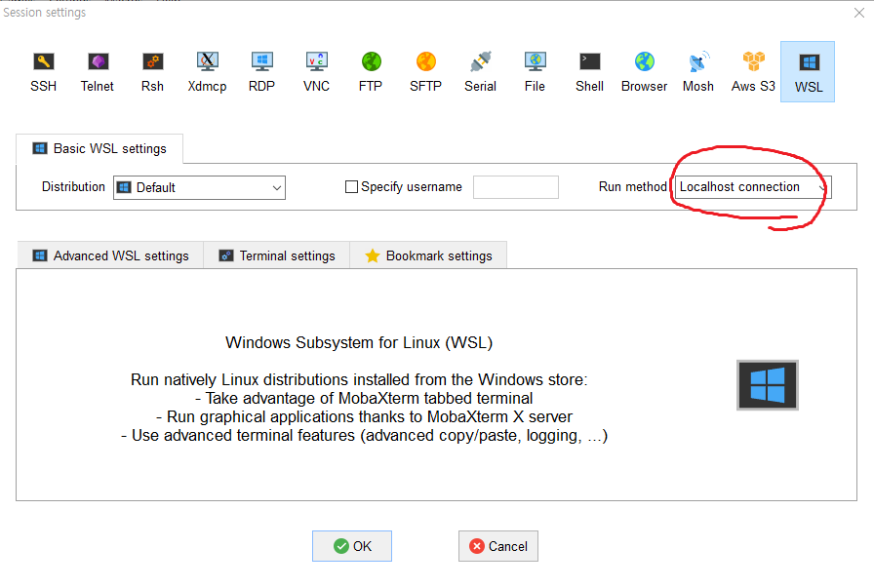Image resolution: width=874 pixels, height=588 pixels.
Task: Select the WSL session type
Action: click(808, 72)
